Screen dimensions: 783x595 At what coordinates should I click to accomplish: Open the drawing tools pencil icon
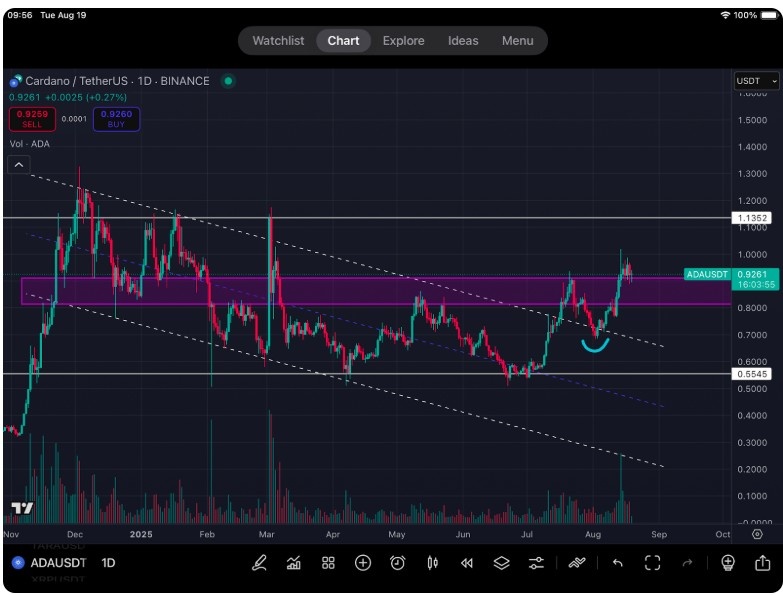(x=259, y=563)
